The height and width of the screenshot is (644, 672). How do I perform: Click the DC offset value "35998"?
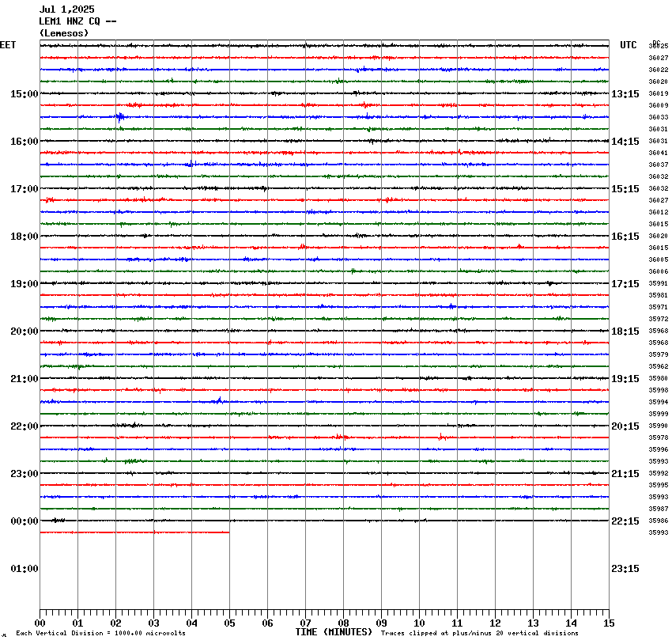pos(659,390)
